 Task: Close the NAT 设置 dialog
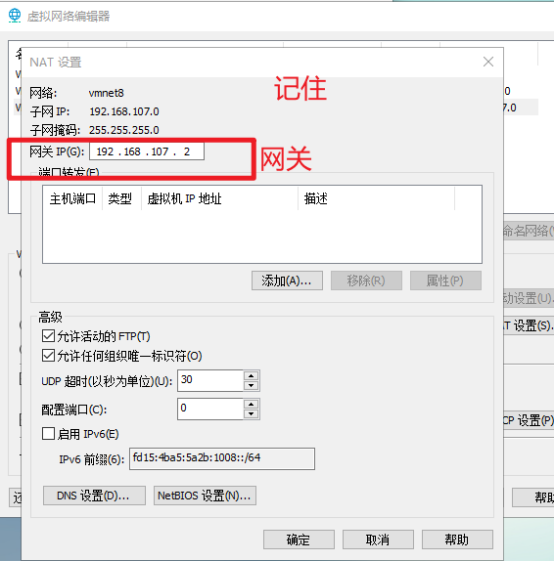(488, 62)
